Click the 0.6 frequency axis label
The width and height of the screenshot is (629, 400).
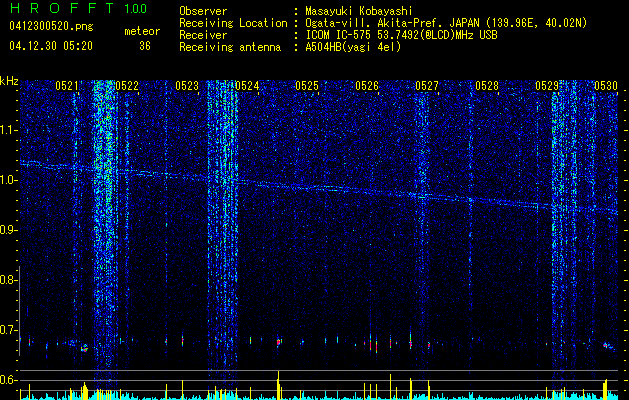coord(9,380)
